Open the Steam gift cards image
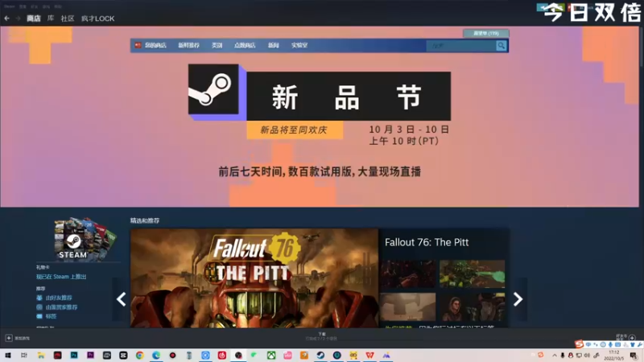Image resolution: width=644 pixels, height=362 pixels. point(85,239)
